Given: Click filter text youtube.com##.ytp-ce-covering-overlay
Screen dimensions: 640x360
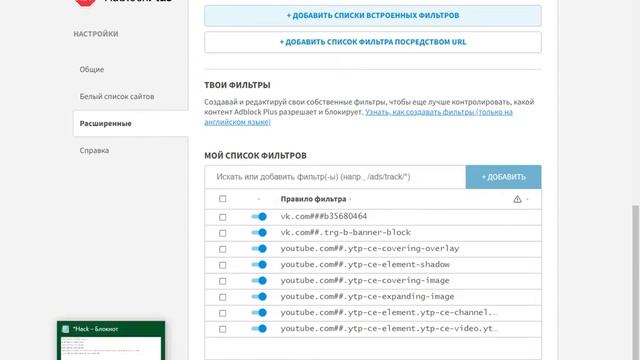Looking at the screenshot, I should pos(370,248).
